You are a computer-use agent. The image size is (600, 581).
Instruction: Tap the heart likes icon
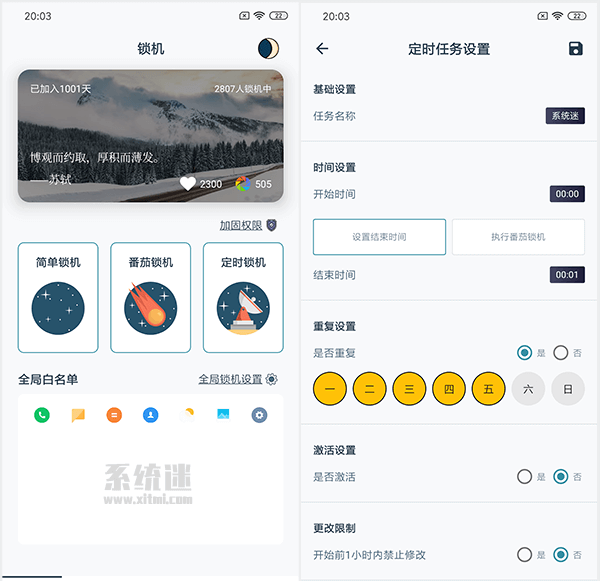(x=188, y=183)
